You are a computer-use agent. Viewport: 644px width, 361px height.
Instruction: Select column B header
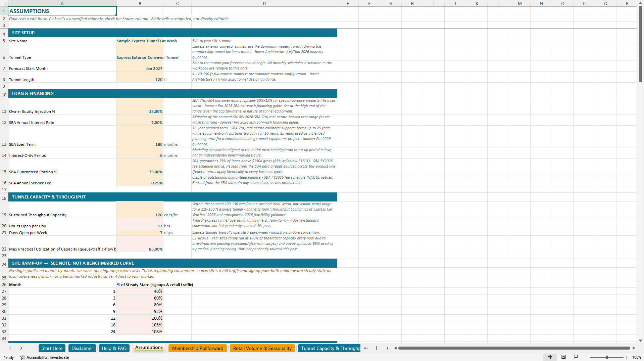(x=140, y=3)
